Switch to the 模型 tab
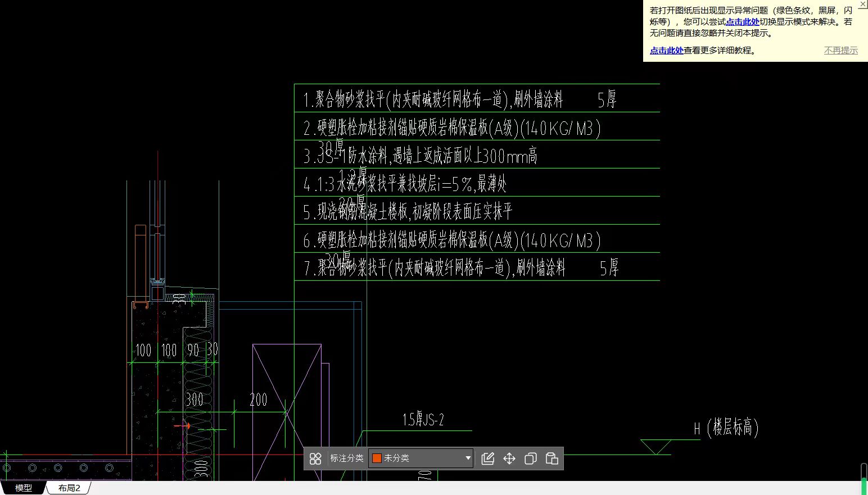 pos(23,488)
